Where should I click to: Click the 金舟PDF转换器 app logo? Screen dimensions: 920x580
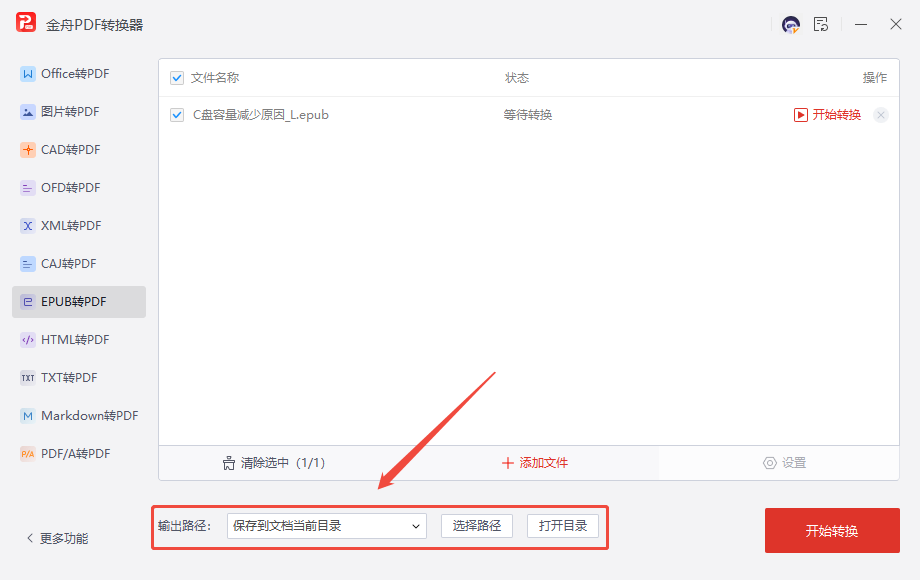pos(26,23)
